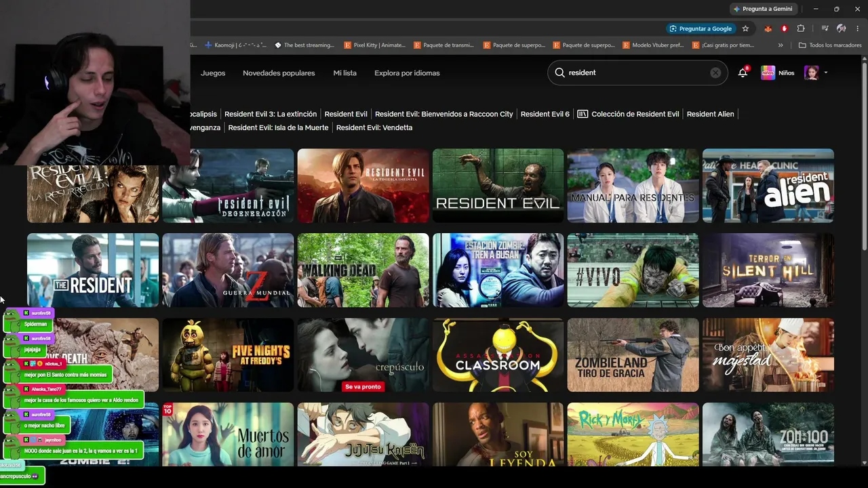Viewport: 868px width, 488px height.
Task: Open the Zom 100 title card
Action: [x=768, y=434]
